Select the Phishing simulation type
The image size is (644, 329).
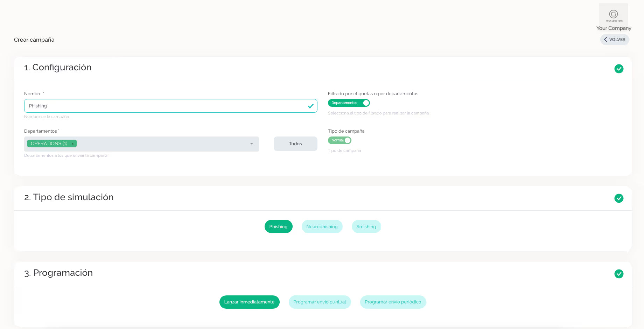(278, 226)
